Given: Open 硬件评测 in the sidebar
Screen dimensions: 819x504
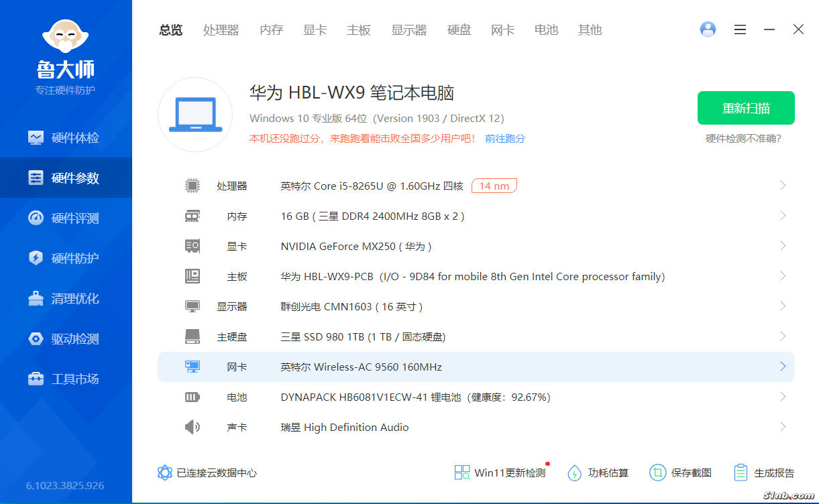Looking at the screenshot, I should (66, 218).
